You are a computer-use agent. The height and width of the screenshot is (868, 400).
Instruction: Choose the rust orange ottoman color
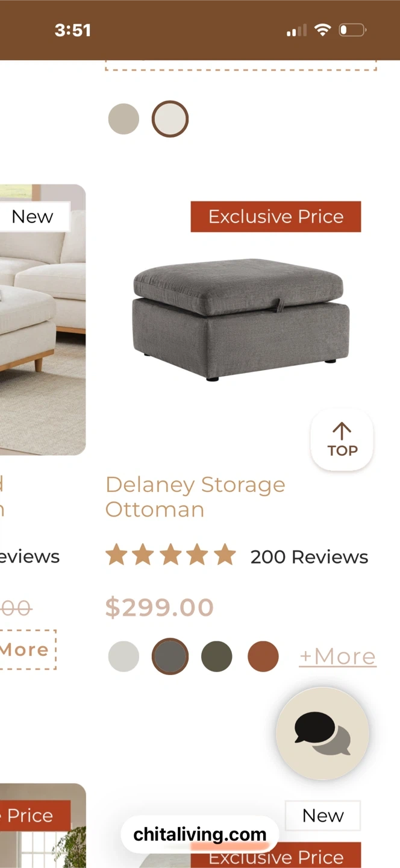263,656
